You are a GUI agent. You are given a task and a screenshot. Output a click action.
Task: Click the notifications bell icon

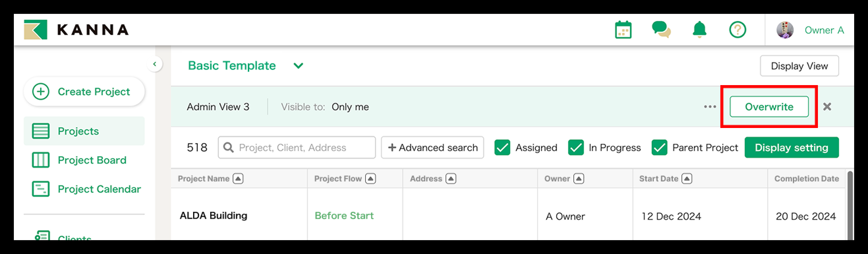(700, 30)
